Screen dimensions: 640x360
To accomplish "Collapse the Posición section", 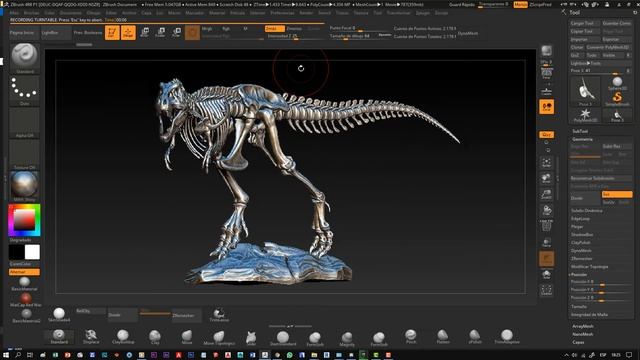I will pos(579,274).
